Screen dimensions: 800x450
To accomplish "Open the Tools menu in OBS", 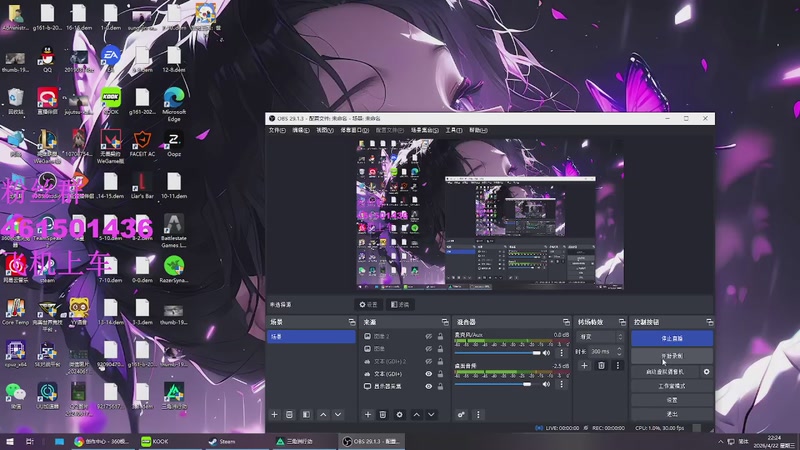I will (454, 130).
